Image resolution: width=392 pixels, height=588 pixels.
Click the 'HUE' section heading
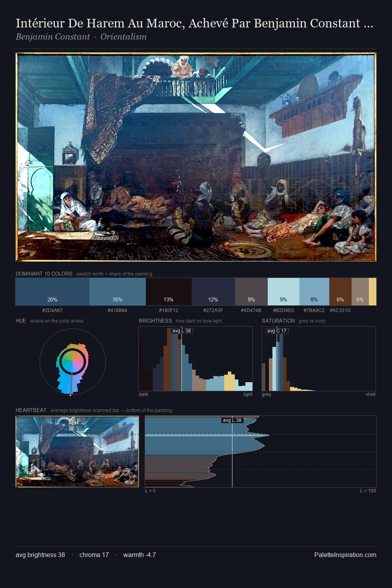[21, 321]
